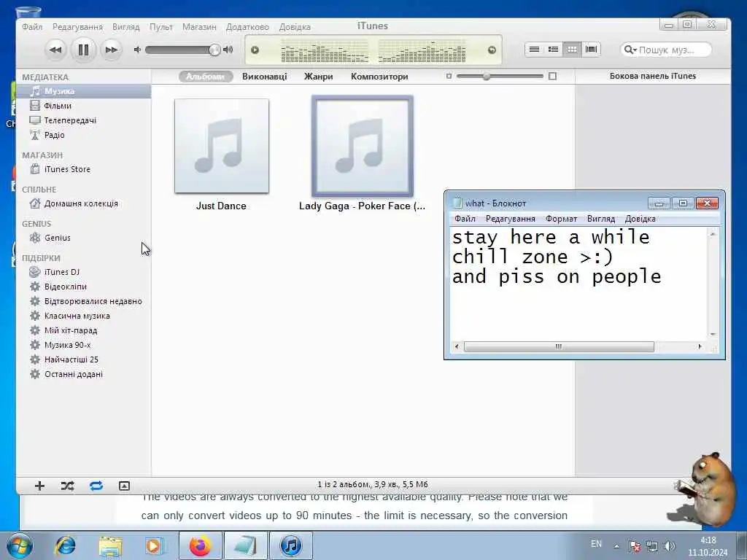This screenshot has height=560, width=747.
Task: Switch to album list view
Action: coord(553,49)
